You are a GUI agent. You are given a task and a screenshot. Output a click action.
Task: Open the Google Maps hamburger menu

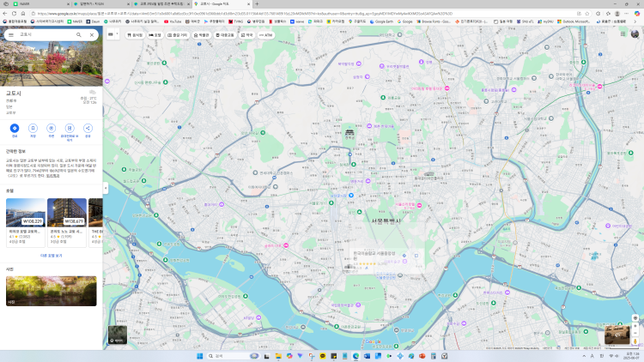point(11,35)
